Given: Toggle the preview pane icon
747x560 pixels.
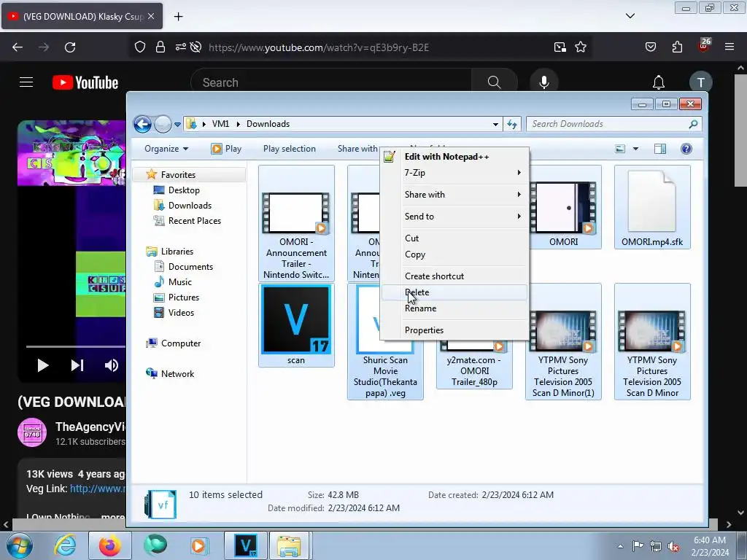Looking at the screenshot, I should pos(659,149).
